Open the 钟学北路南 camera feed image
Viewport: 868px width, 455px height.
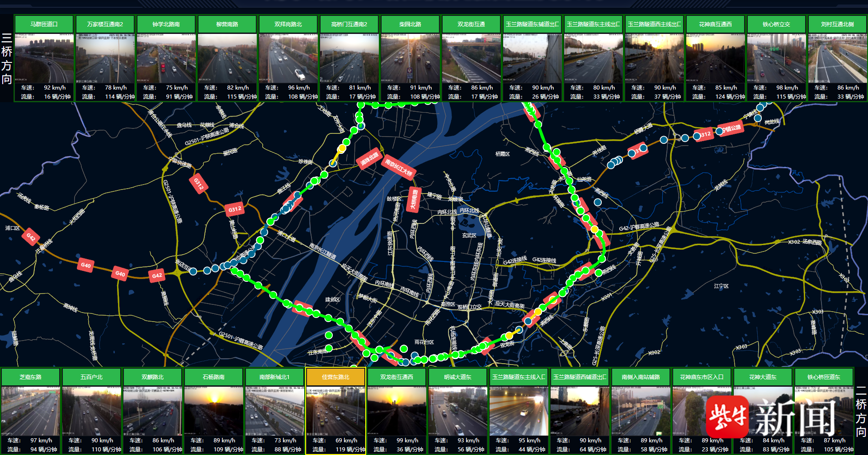pos(166,59)
